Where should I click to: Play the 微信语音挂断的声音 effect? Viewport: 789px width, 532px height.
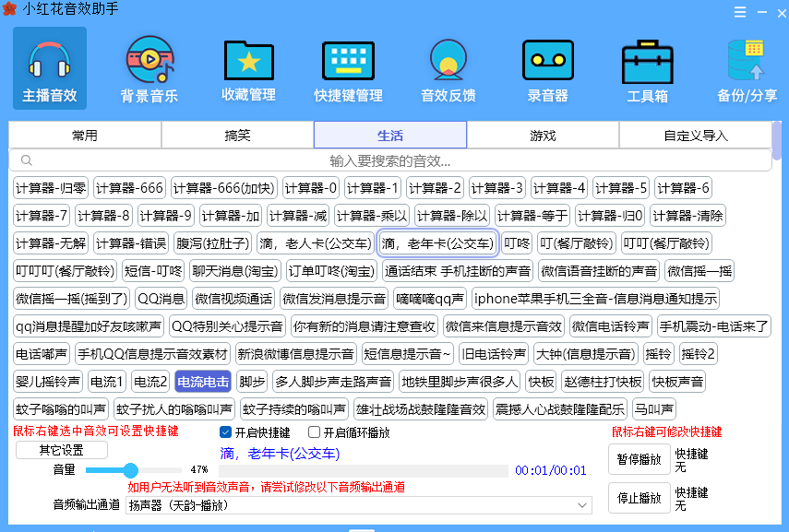coord(599,271)
